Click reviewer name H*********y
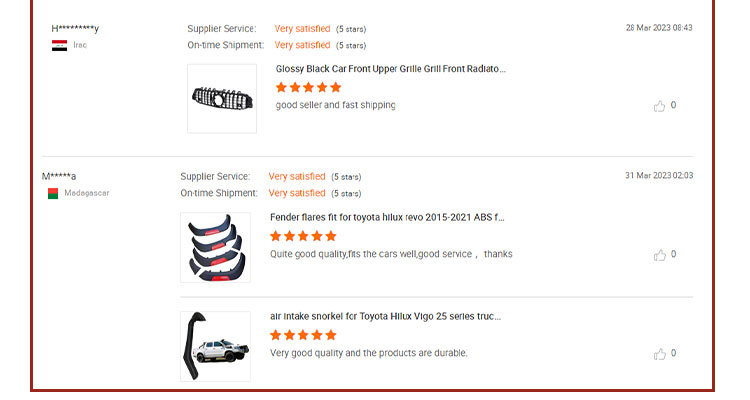 point(75,28)
